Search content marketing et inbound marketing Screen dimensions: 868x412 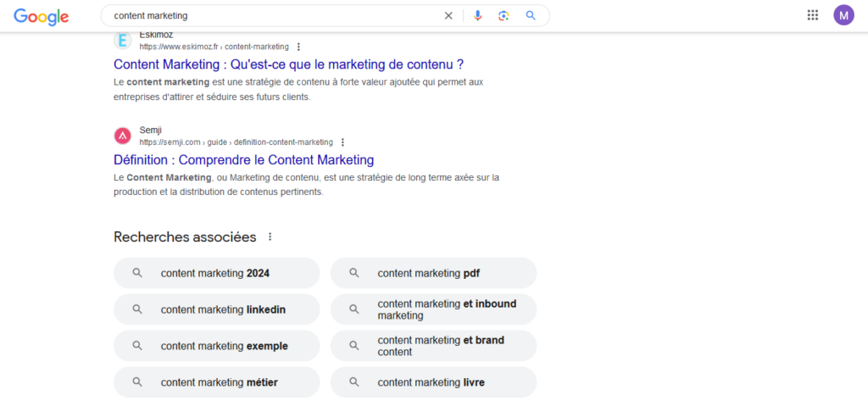pos(433,309)
